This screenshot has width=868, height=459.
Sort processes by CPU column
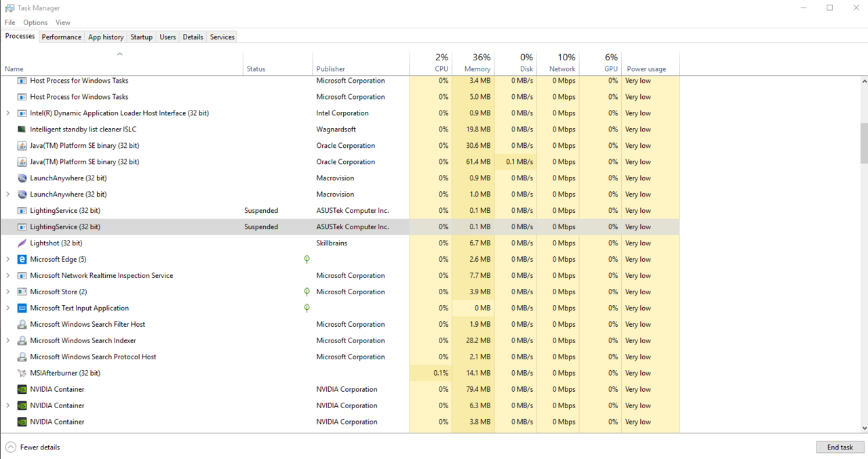point(431,62)
